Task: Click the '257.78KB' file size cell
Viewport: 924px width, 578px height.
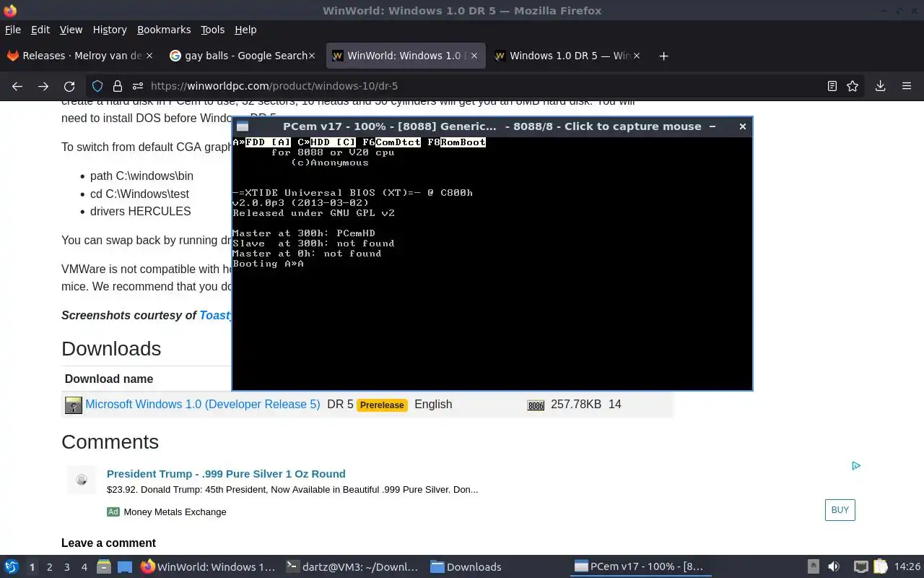Action: (x=576, y=405)
